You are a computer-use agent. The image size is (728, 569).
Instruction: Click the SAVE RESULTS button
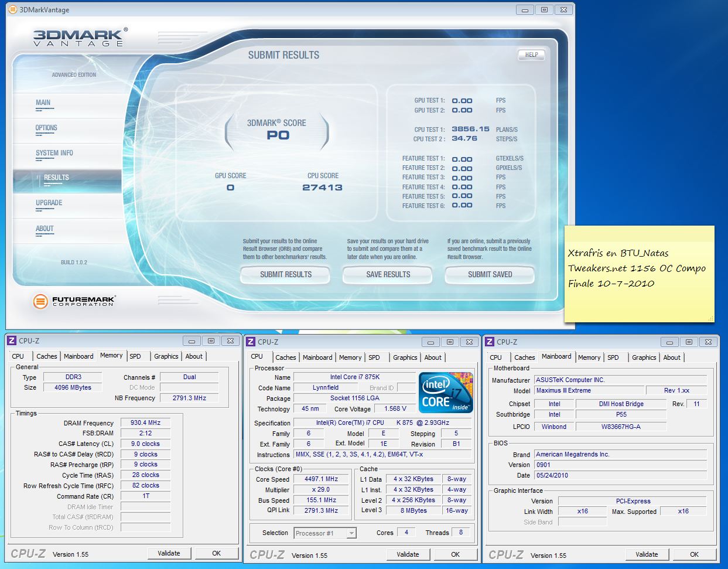388,274
